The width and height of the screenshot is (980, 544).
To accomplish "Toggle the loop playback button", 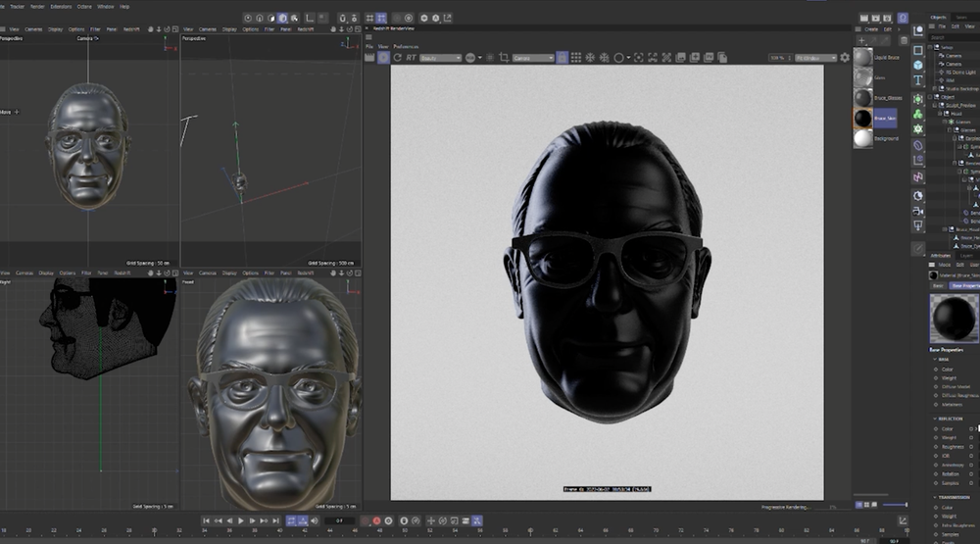I will pyautogui.click(x=292, y=520).
